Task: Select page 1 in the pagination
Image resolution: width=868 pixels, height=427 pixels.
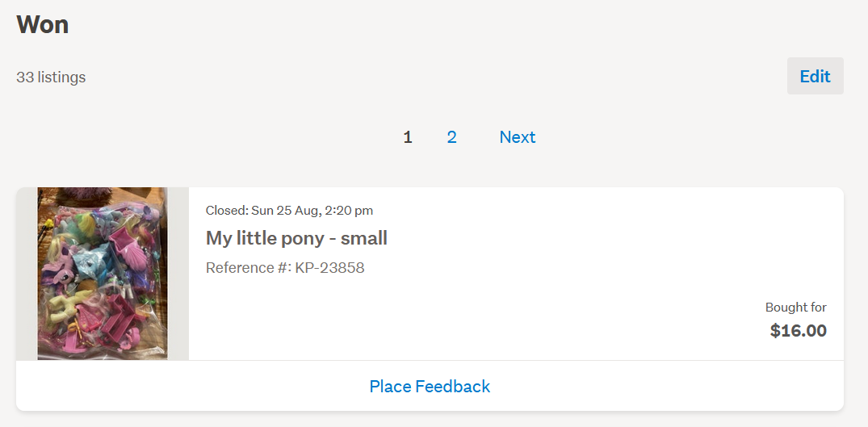Action: point(408,137)
